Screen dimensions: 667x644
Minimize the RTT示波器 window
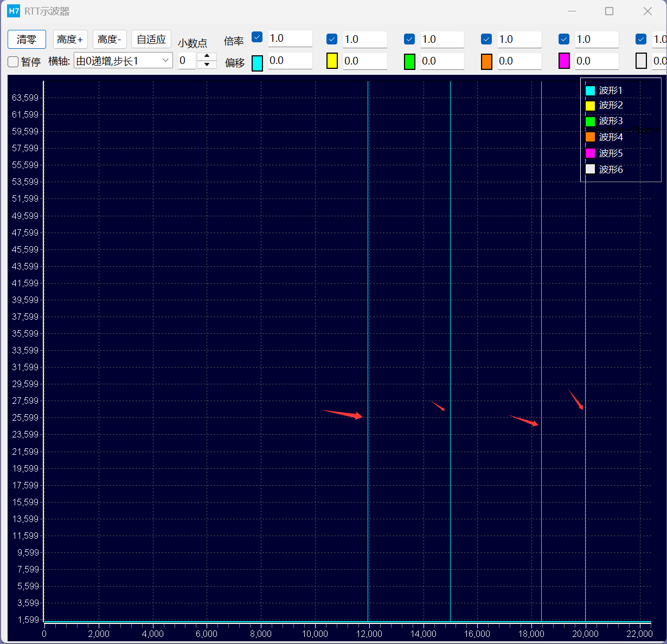pos(571,11)
